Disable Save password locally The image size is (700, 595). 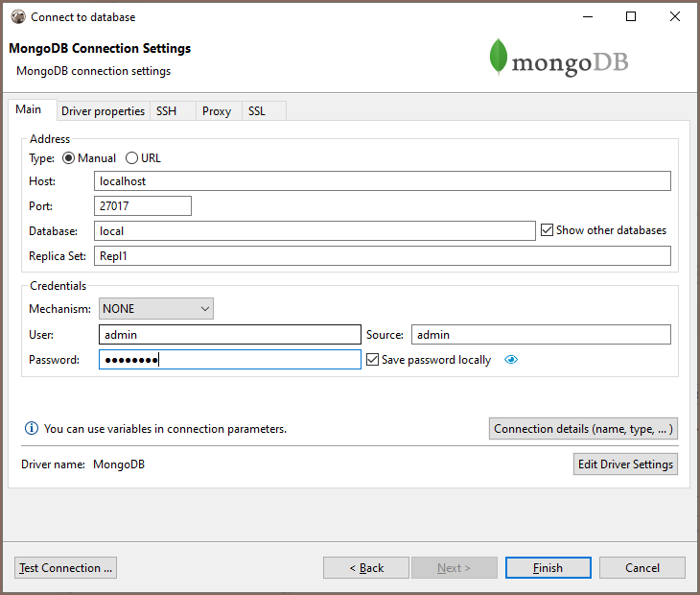click(x=373, y=360)
